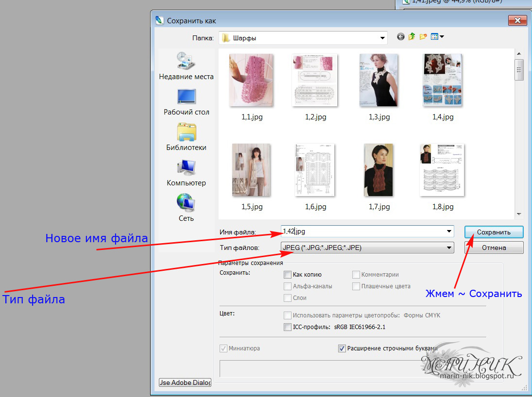Viewport: 532px width, 397px height.
Task: Toggle Использовать параметры цветопробы checkbox
Action: (287, 315)
